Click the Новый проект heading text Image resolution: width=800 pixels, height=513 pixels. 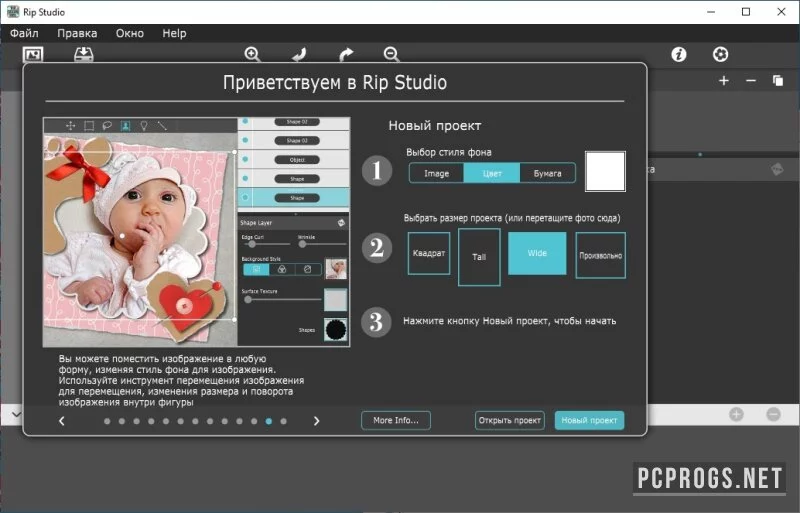[435, 126]
